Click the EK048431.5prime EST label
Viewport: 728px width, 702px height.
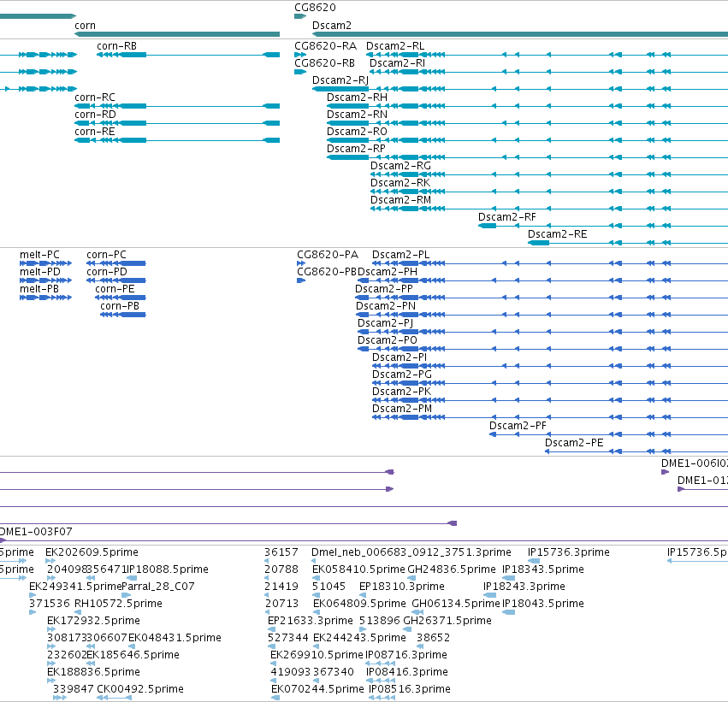pyautogui.click(x=175, y=639)
